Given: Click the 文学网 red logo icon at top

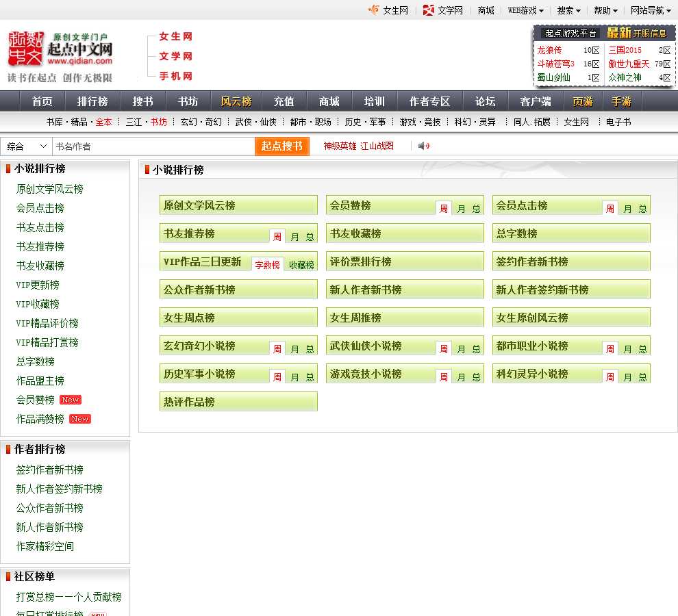Looking at the screenshot, I should tap(428, 10).
